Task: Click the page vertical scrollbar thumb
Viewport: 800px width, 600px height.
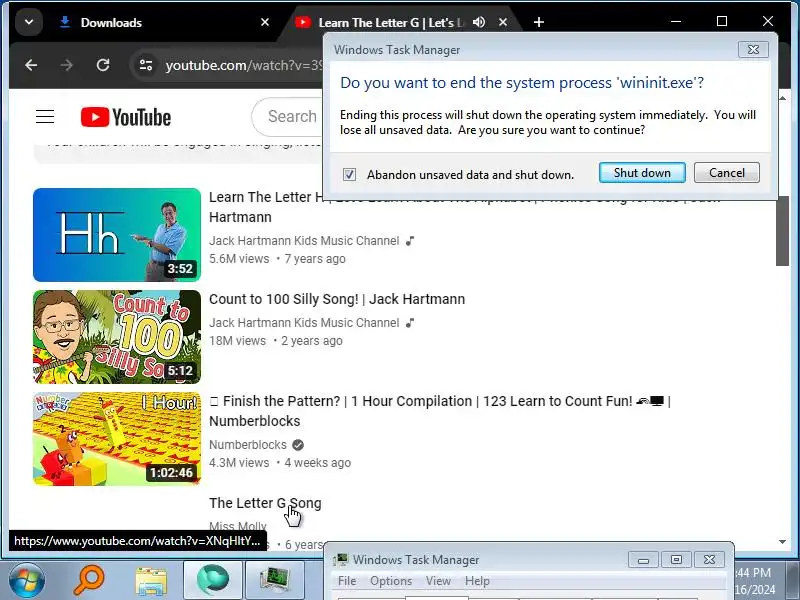Action: pos(782,231)
